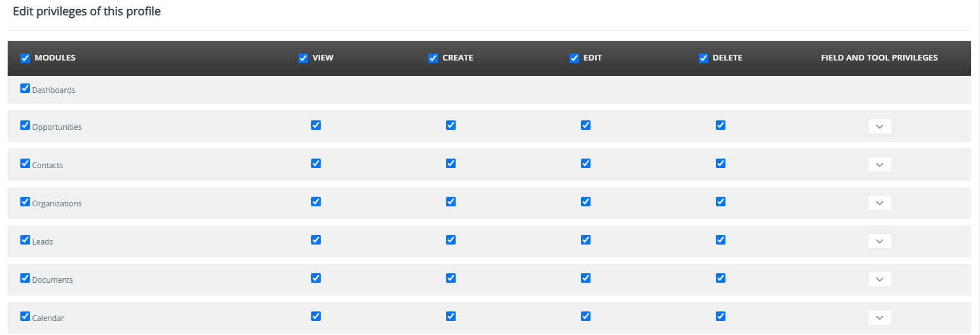Image resolution: width=980 pixels, height=335 pixels.
Task: Uncheck Edit permission for Organizations
Action: pos(586,202)
